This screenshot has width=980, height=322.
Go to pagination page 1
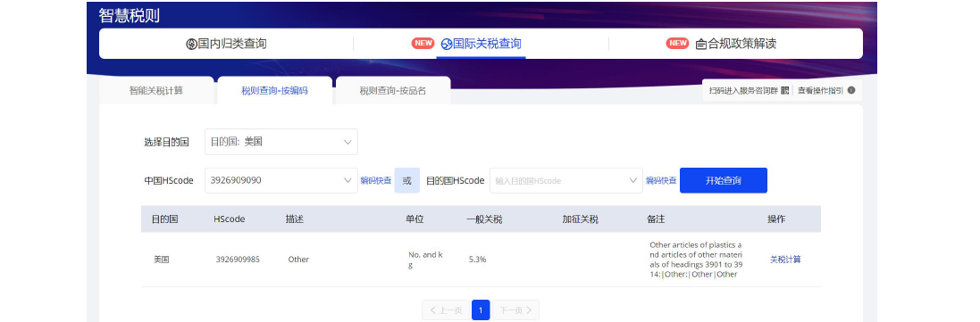tap(481, 310)
